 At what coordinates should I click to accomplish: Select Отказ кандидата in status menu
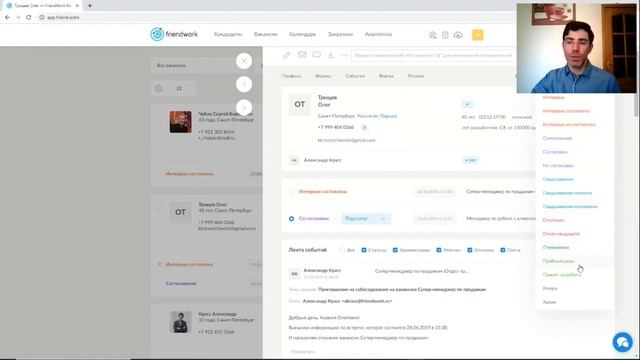(561, 234)
